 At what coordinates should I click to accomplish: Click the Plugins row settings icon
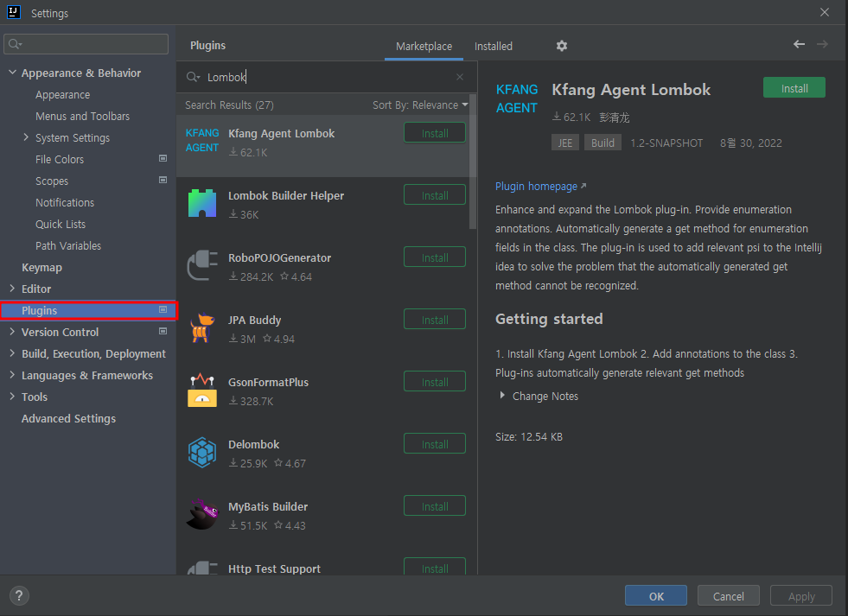(163, 309)
